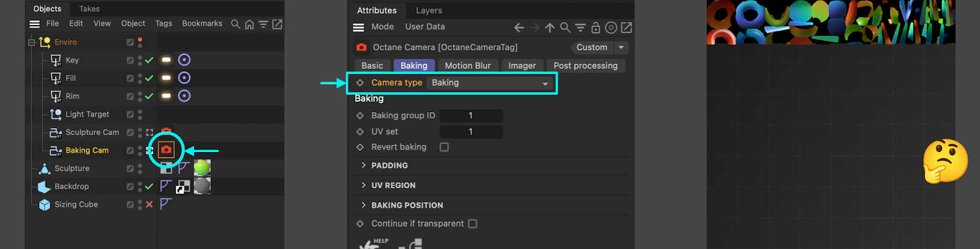Click the Baking group ID input field
The width and height of the screenshot is (980, 249).
pyautogui.click(x=471, y=115)
